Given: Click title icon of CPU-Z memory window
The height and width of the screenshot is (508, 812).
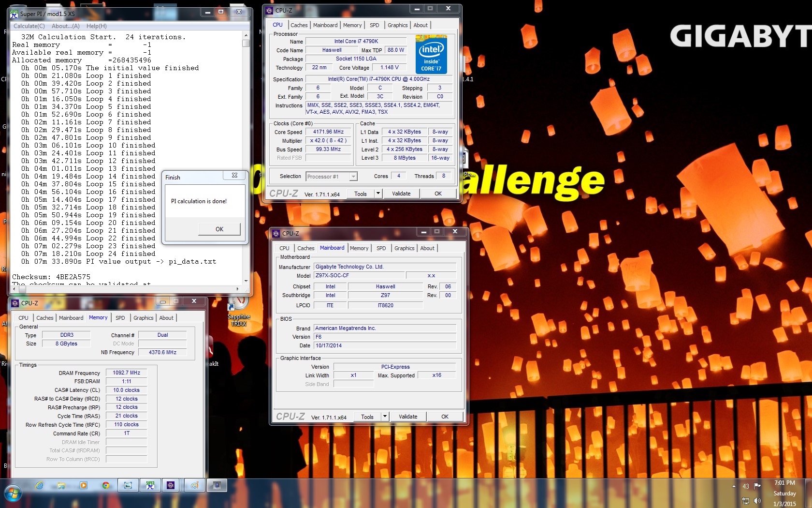Looking at the screenshot, I should pyautogui.click(x=15, y=303).
